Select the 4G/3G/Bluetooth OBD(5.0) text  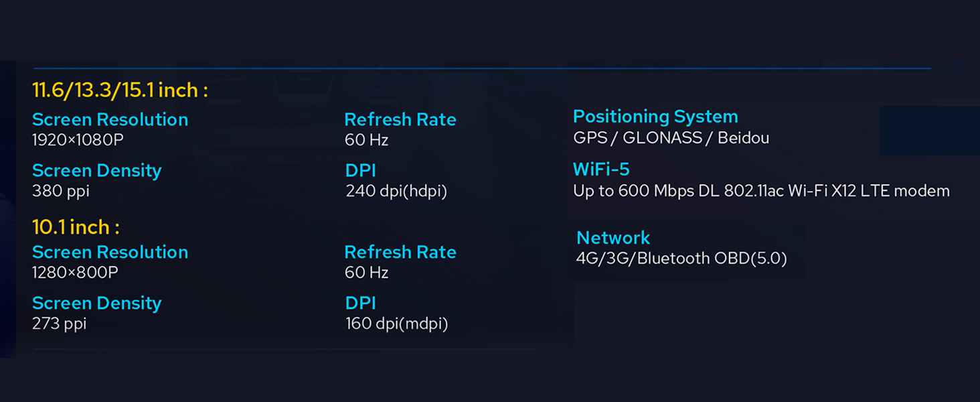[681, 258]
